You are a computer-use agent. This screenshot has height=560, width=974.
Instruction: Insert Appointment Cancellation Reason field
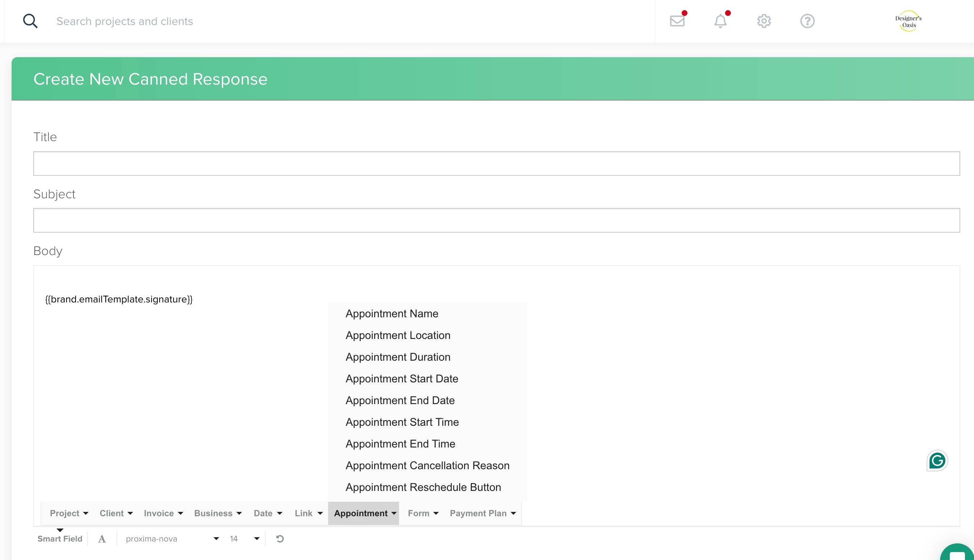(427, 465)
